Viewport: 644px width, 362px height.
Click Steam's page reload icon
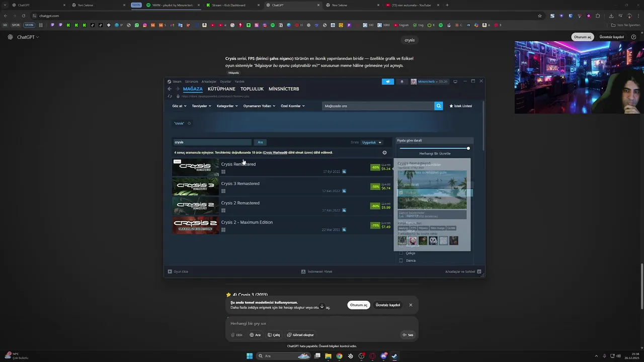click(x=170, y=96)
